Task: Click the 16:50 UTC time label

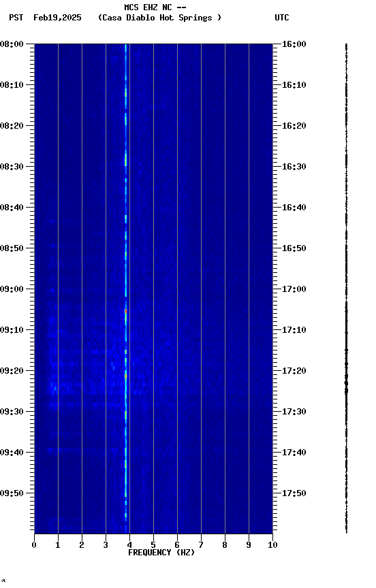Action: (x=294, y=248)
